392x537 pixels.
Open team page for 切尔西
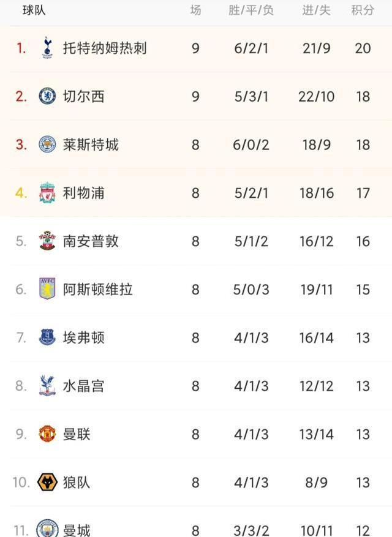[x=84, y=96]
